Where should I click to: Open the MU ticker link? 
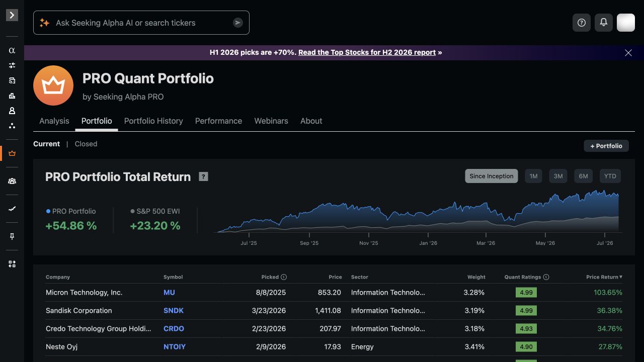point(169,292)
